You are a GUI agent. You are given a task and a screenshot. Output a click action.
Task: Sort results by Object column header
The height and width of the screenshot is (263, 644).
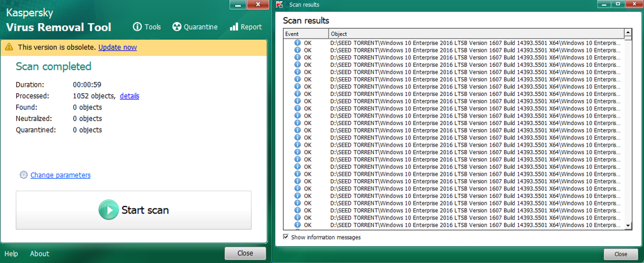[476, 34]
